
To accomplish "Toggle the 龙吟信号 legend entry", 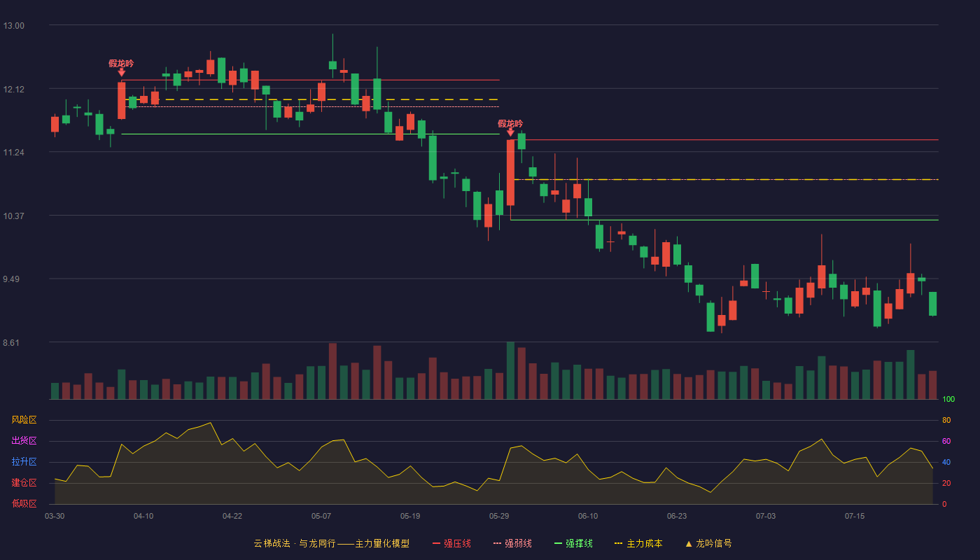I will (x=708, y=543).
